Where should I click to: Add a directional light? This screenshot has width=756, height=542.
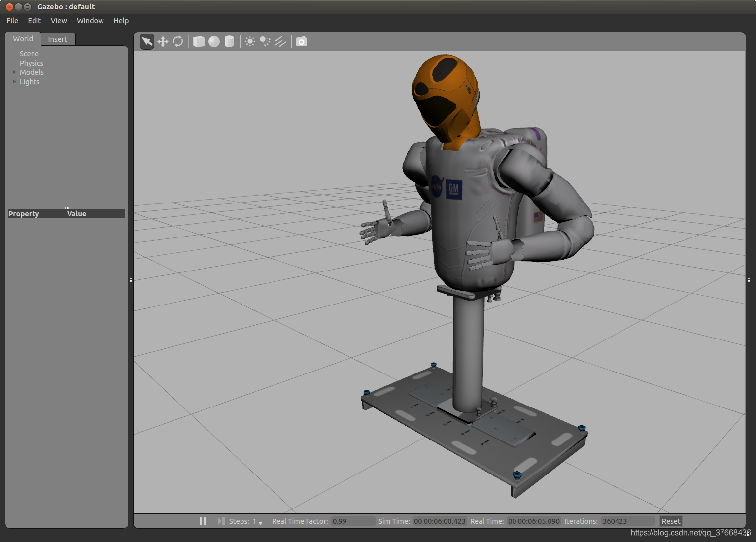280,42
